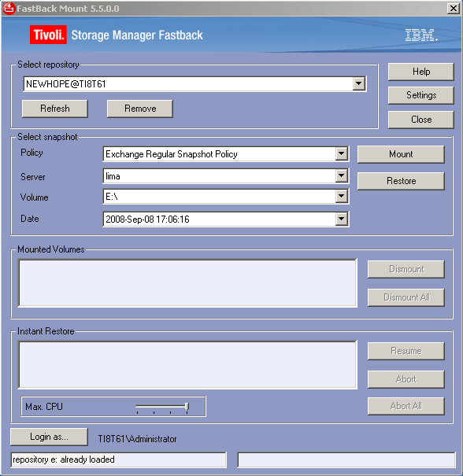This screenshot has width=463, height=476.
Task: Click the Max. CPU slider handle
Action: tap(187, 407)
